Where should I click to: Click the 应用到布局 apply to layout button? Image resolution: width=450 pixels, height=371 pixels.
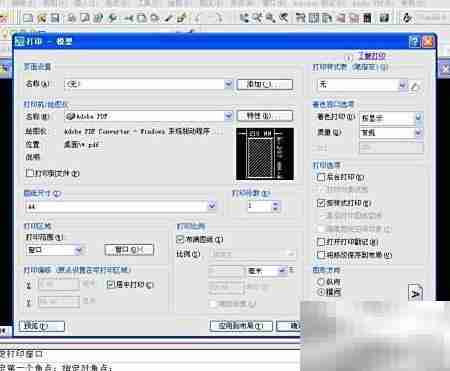241,325
